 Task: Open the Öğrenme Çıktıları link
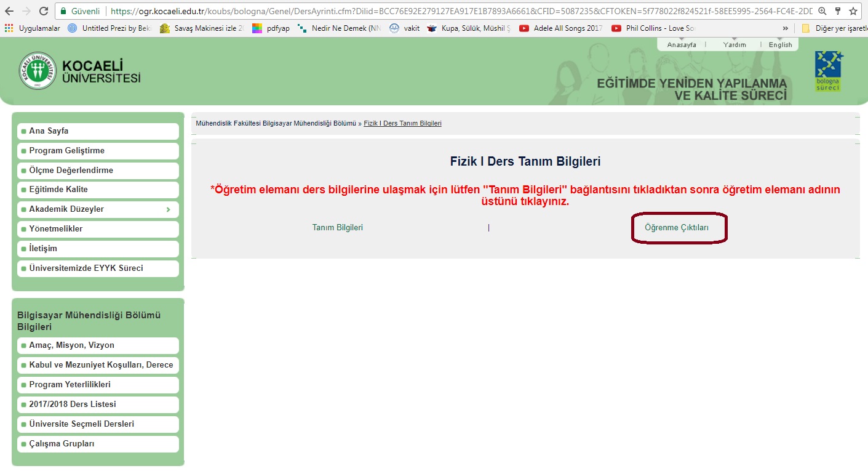coord(677,228)
